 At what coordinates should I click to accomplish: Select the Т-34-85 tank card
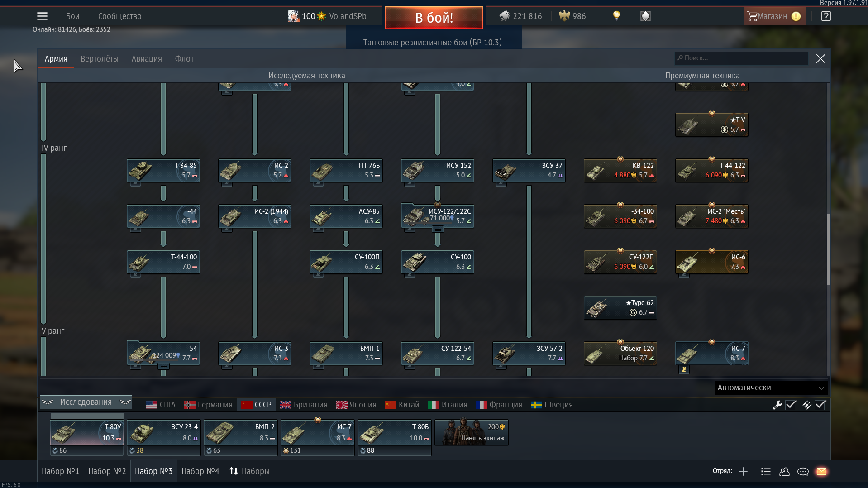click(x=163, y=171)
